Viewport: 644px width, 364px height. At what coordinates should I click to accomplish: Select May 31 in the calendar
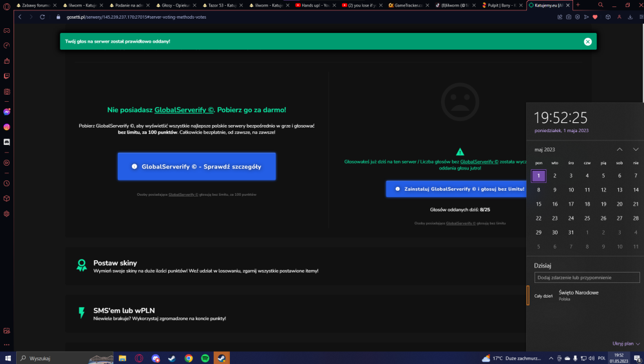(571, 233)
